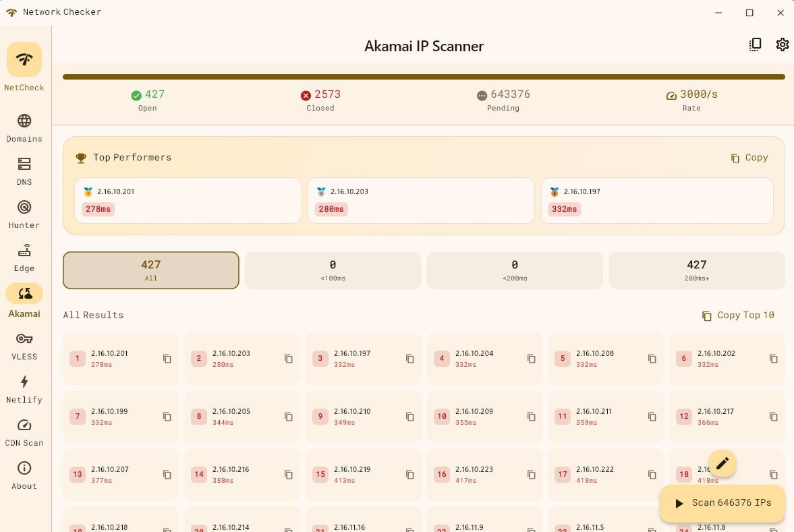Open the About page
This screenshot has height=532, width=794.
24,476
